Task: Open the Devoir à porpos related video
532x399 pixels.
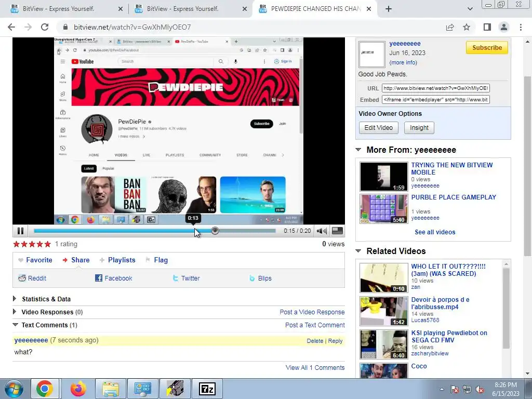Action: (x=441, y=303)
